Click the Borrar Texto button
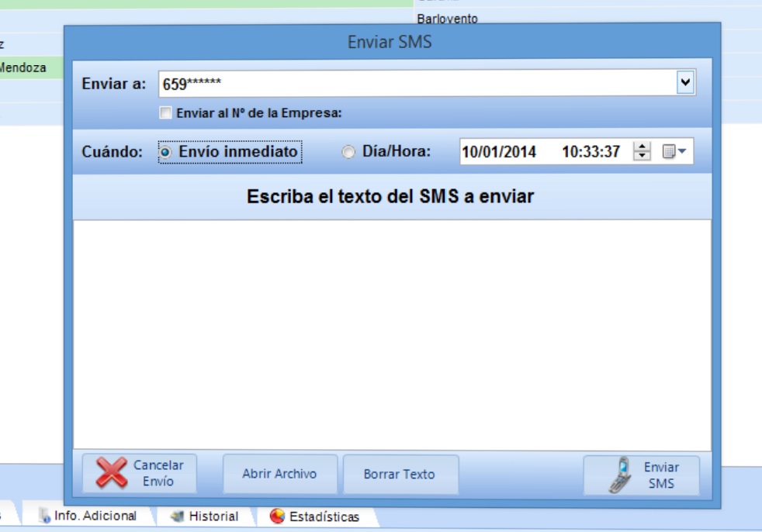762x532 pixels. [400, 474]
